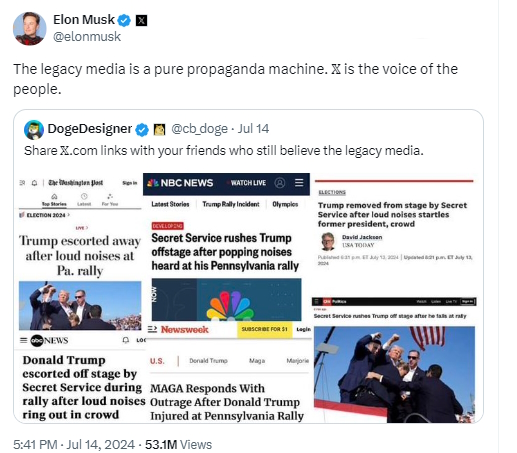Viewport: 517px width, 453px height.
Task: Click the Elon Musk display name
Action: 84,20
